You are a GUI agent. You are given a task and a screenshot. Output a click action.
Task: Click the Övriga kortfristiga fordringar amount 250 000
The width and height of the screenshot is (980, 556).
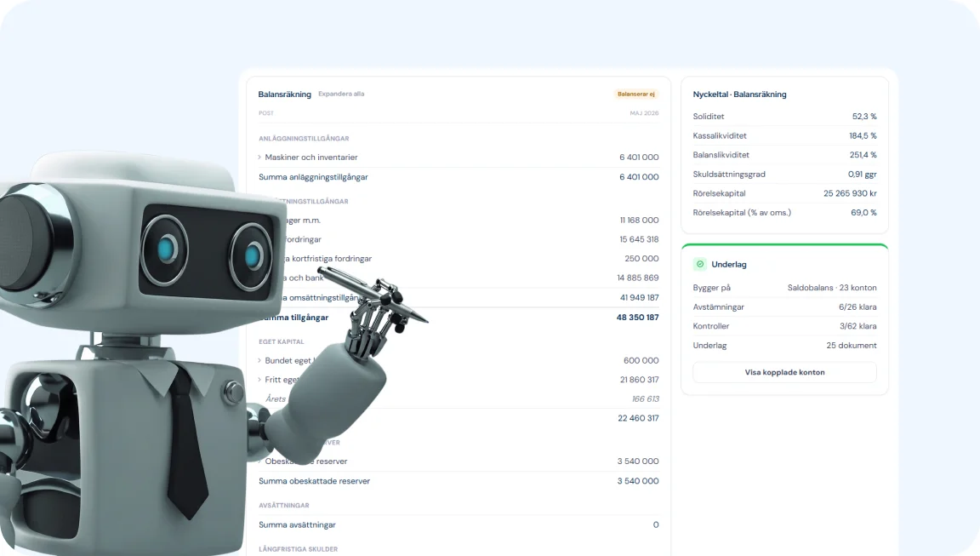tap(641, 258)
